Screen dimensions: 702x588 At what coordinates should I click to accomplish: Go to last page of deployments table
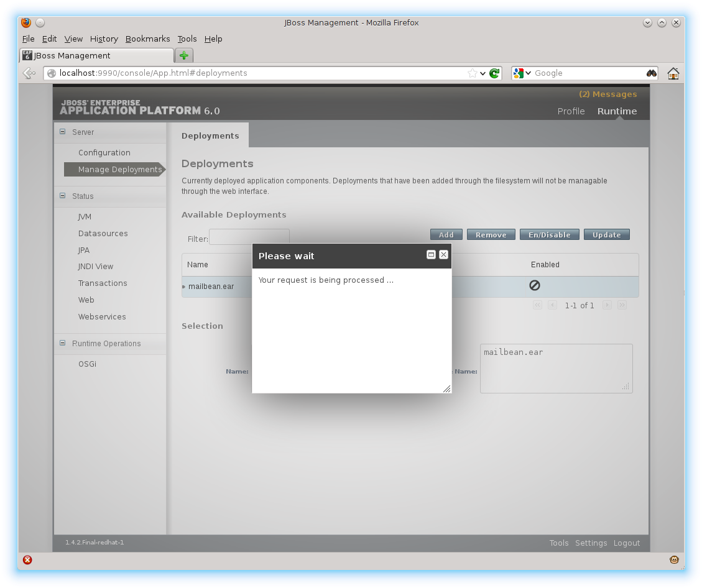pos(622,305)
